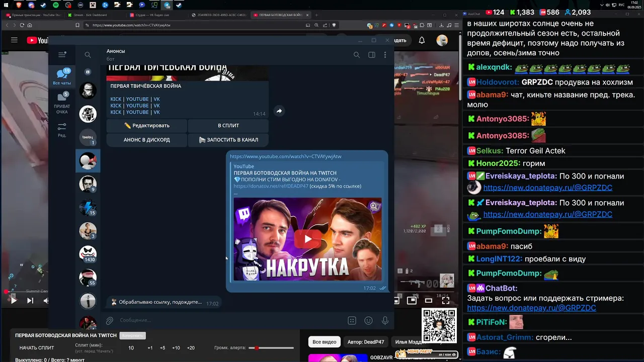Open the Анонсы chat three-dot menu

(x=385, y=55)
